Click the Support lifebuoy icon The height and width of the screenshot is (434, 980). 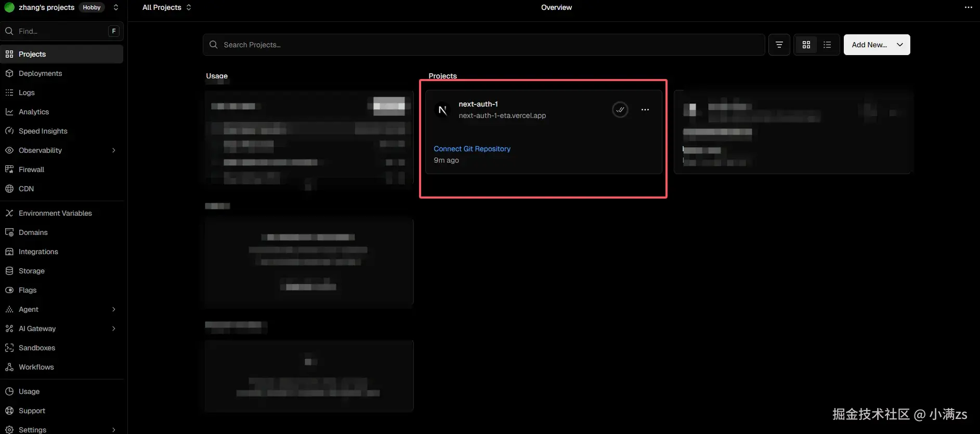9,411
